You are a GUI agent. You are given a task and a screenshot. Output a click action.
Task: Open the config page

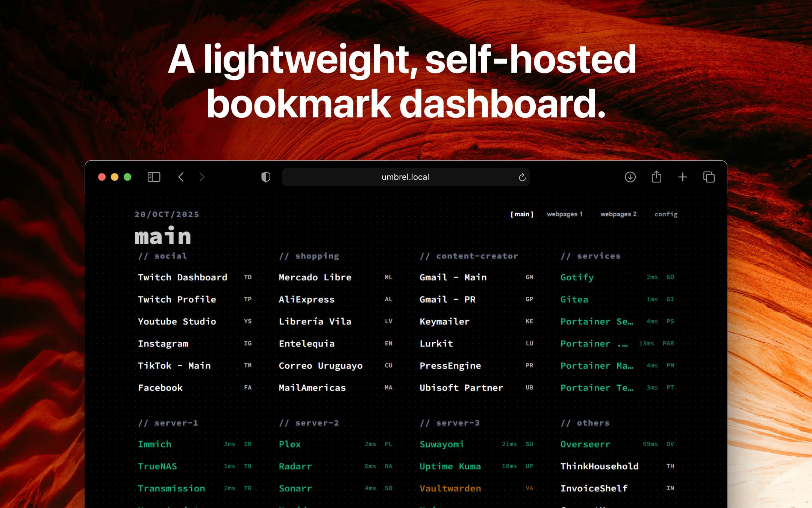(667, 214)
